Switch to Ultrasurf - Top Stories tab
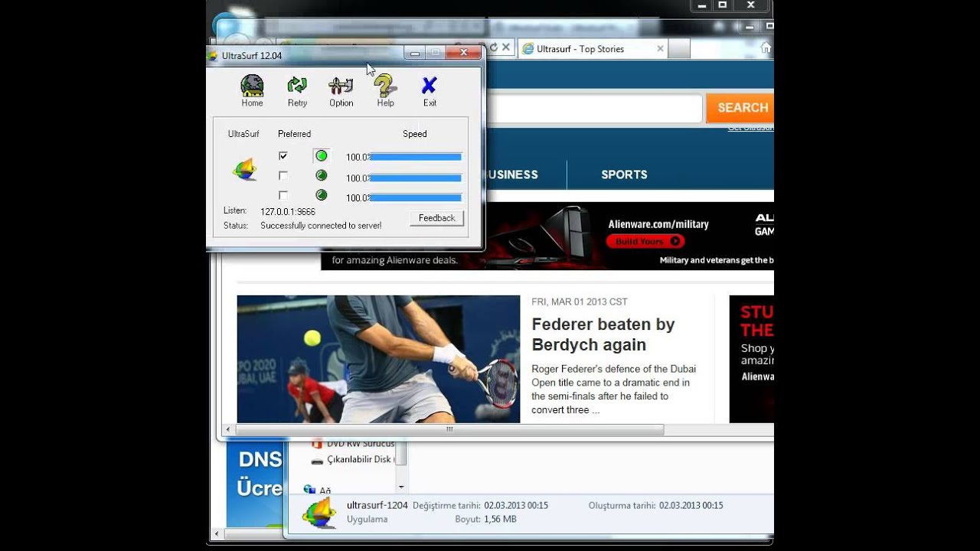The image size is (980, 551). (x=580, y=49)
